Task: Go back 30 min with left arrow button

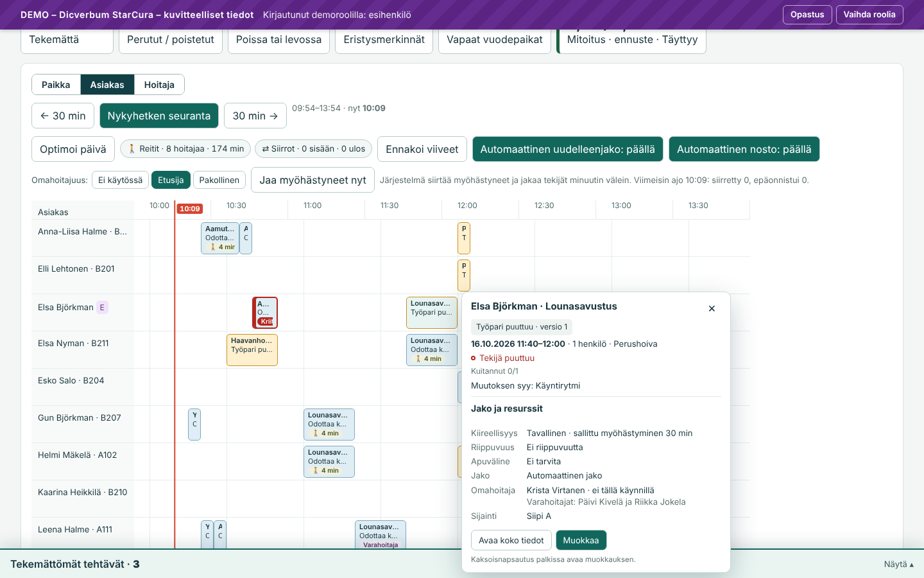Action: coord(63,116)
